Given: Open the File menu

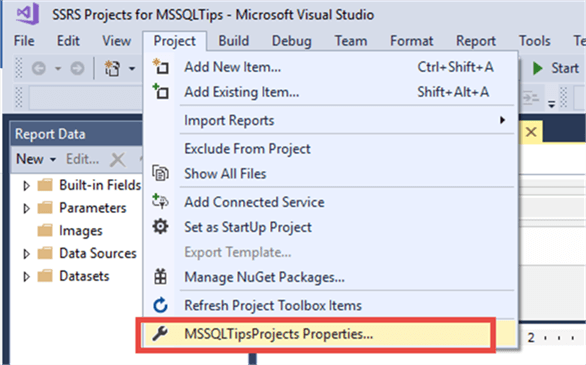Looking at the screenshot, I should point(24,41).
